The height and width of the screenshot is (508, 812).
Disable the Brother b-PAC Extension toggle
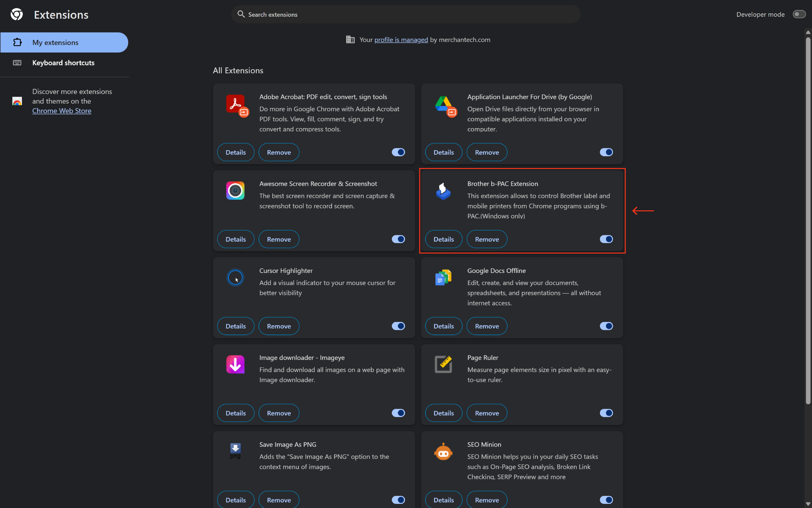(606, 239)
